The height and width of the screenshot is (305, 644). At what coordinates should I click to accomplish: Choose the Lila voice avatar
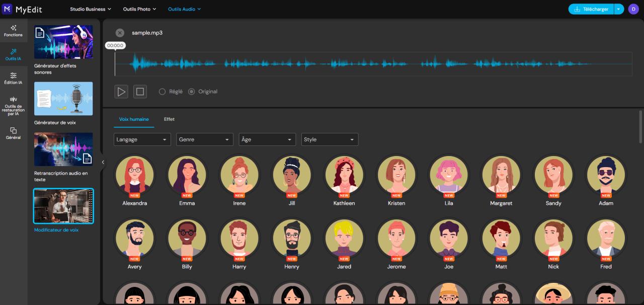pos(449,175)
